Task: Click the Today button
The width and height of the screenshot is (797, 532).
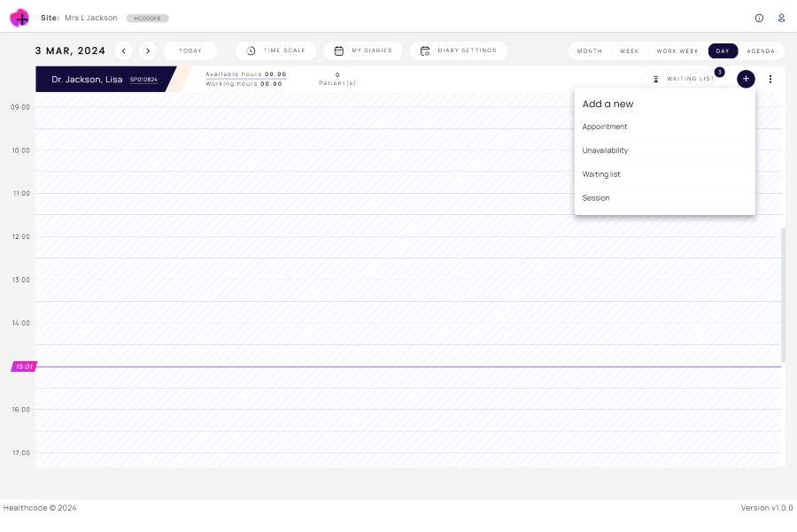Action: (x=190, y=50)
